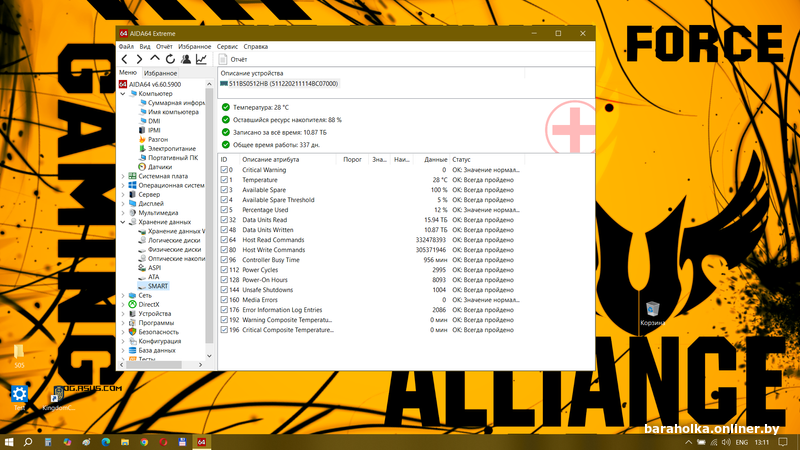Viewport: 800px width, 450px height.
Task: Click the Отчёт report button
Action: (x=233, y=59)
